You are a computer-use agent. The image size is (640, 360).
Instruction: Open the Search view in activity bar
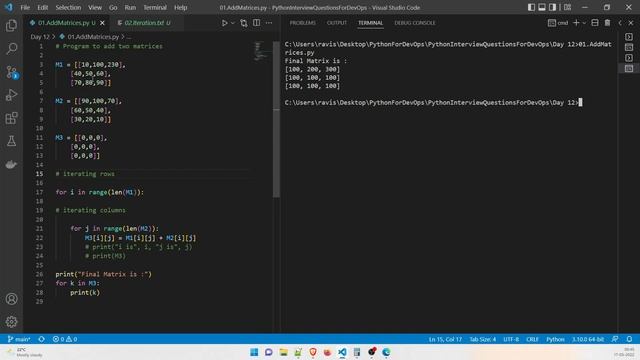click(11, 49)
